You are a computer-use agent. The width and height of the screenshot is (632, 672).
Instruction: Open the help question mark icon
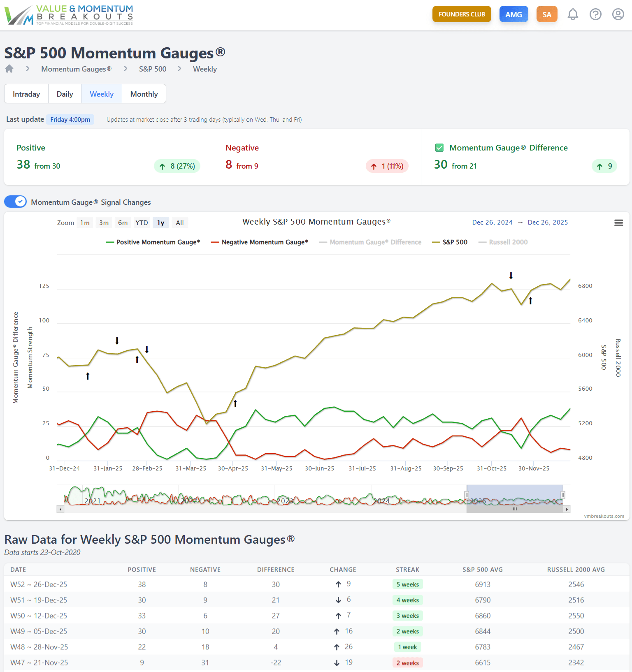[595, 14]
